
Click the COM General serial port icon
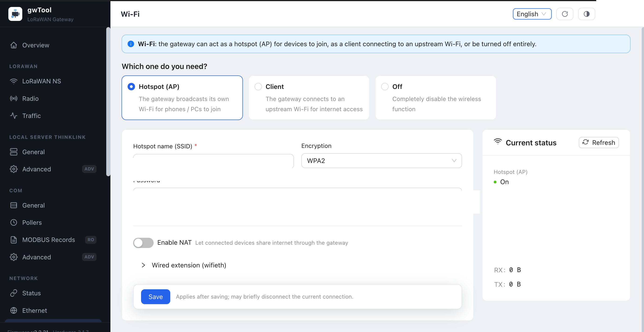14,205
